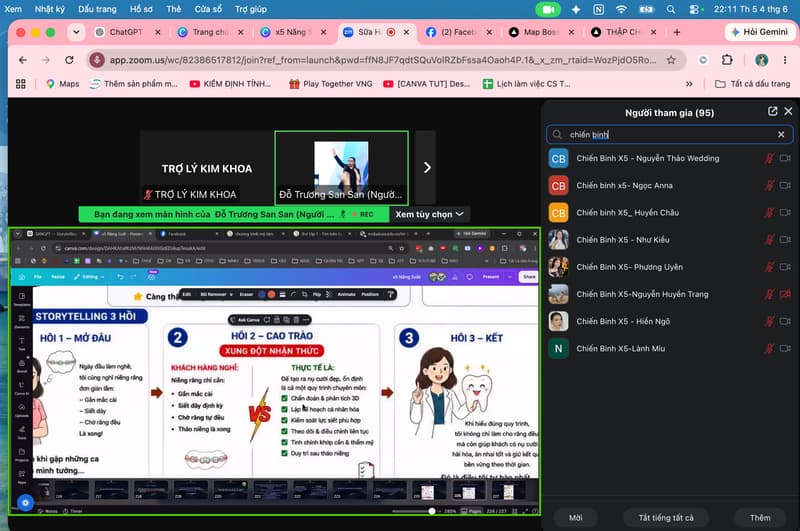Pop out the participants panel

(x=772, y=111)
